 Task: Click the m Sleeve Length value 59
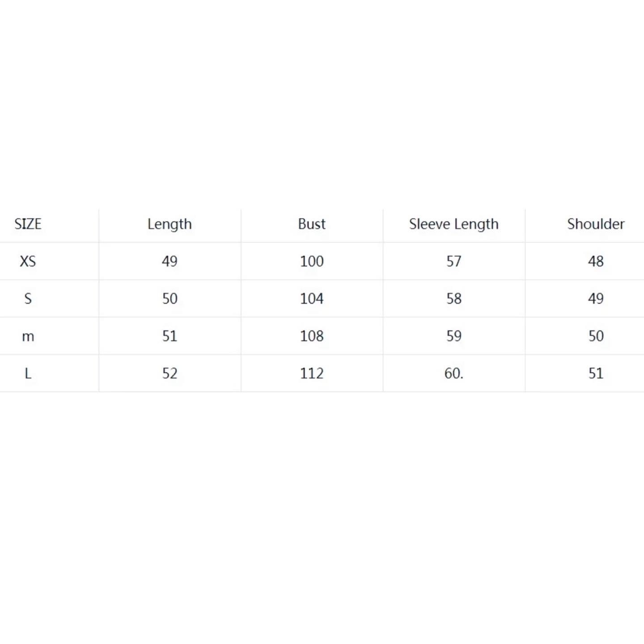pos(453,336)
